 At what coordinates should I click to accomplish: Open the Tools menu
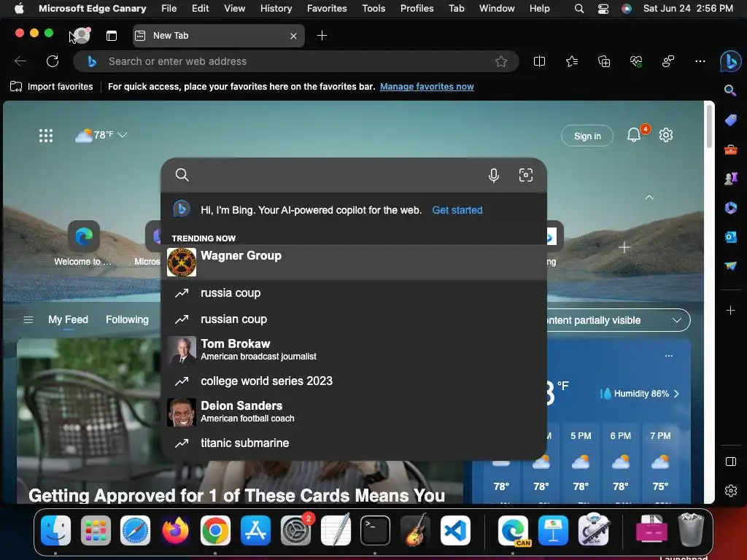373,8
